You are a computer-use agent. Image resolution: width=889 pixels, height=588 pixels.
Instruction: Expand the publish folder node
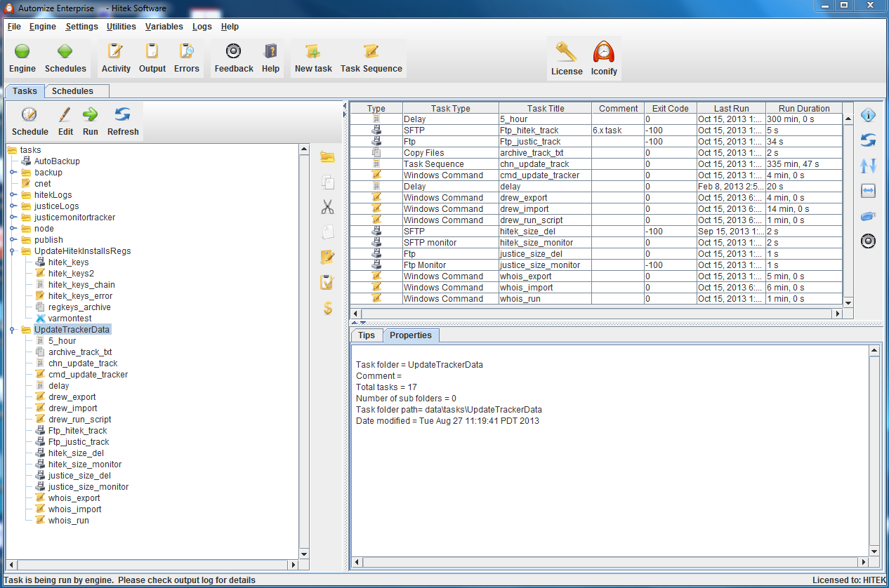13,240
